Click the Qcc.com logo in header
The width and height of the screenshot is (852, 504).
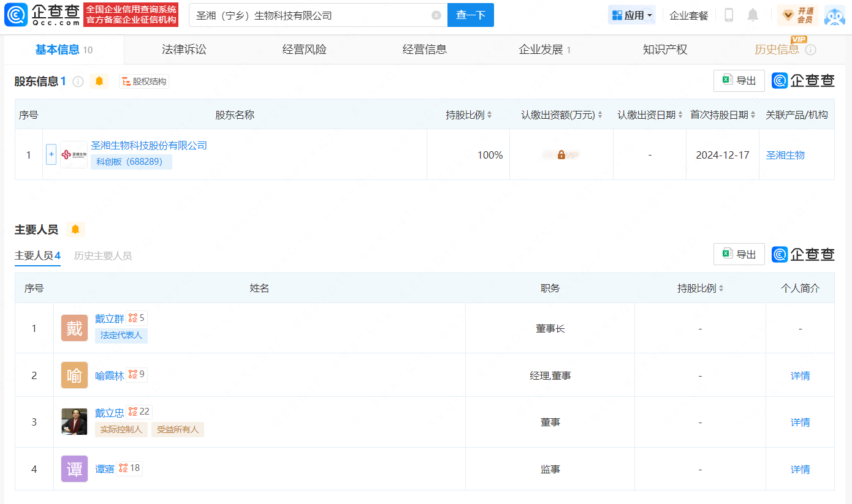[42, 15]
